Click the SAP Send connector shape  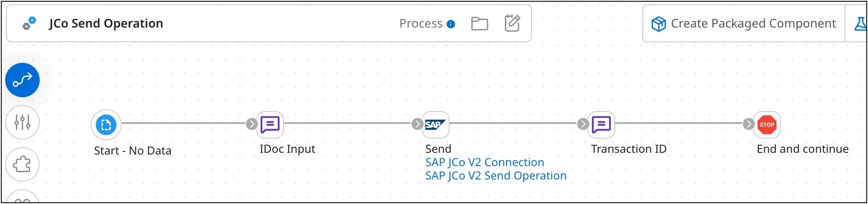tap(435, 125)
